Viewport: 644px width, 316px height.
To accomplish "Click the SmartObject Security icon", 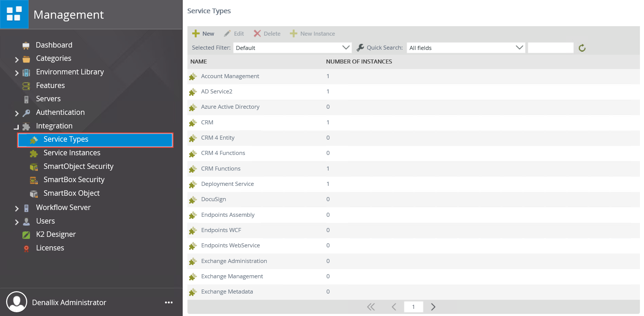I will coord(34,167).
